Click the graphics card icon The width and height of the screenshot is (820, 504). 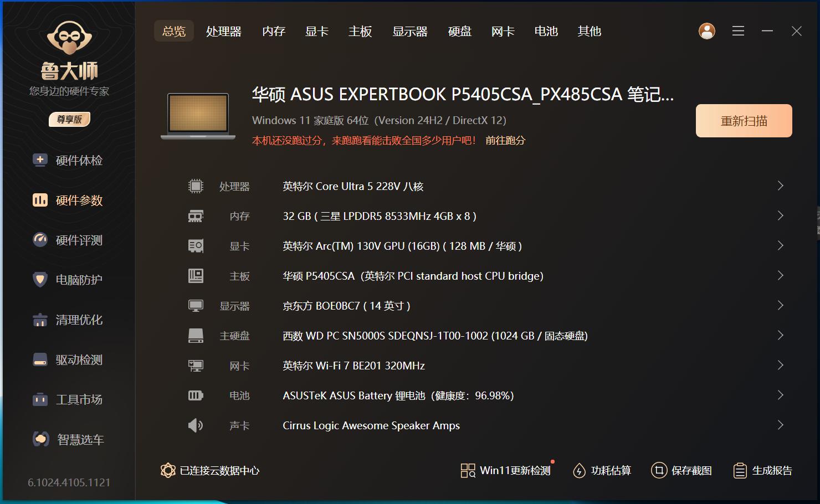pos(196,246)
